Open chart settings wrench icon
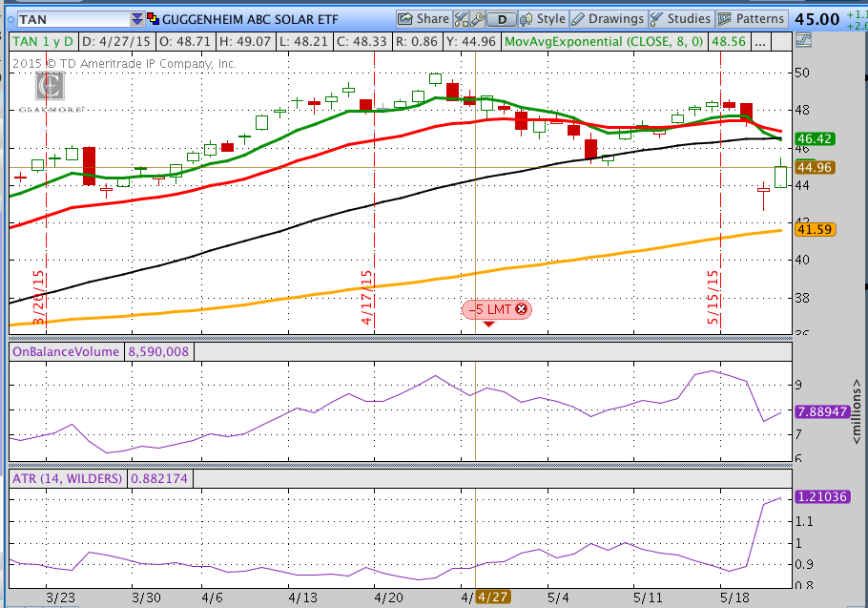This screenshot has height=608, width=868. pyautogui.click(x=478, y=19)
